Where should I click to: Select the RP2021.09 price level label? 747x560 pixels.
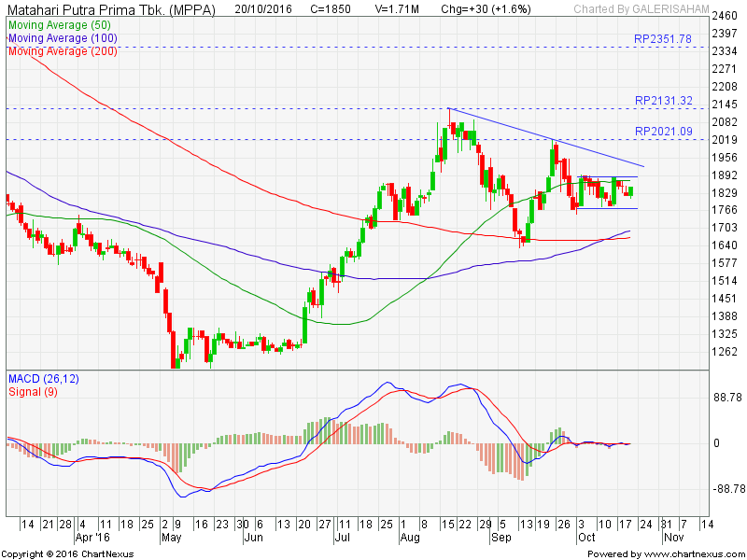click(x=662, y=132)
